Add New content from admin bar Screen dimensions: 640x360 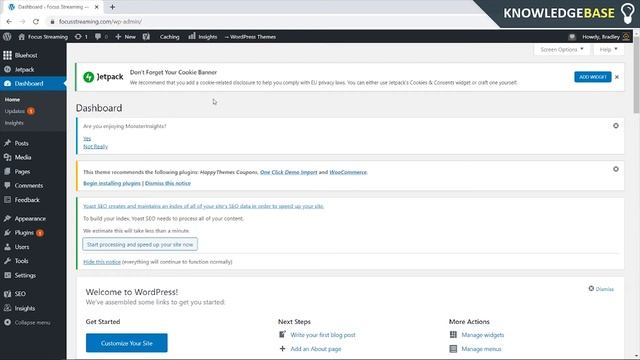(x=125, y=37)
